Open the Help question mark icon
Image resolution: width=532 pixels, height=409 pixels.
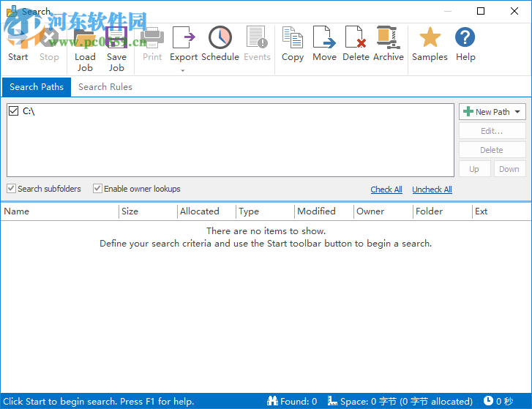pyautogui.click(x=465, y=37)
